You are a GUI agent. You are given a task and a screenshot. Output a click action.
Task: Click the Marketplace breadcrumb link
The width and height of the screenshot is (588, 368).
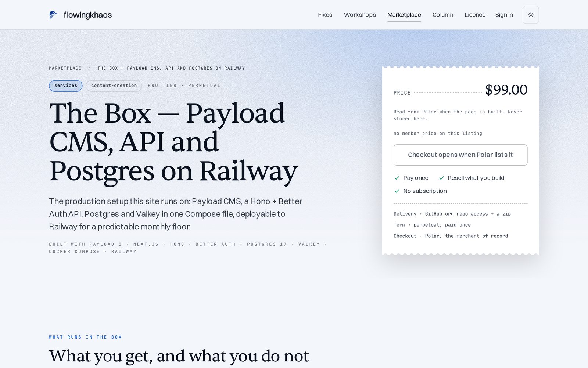65,68
